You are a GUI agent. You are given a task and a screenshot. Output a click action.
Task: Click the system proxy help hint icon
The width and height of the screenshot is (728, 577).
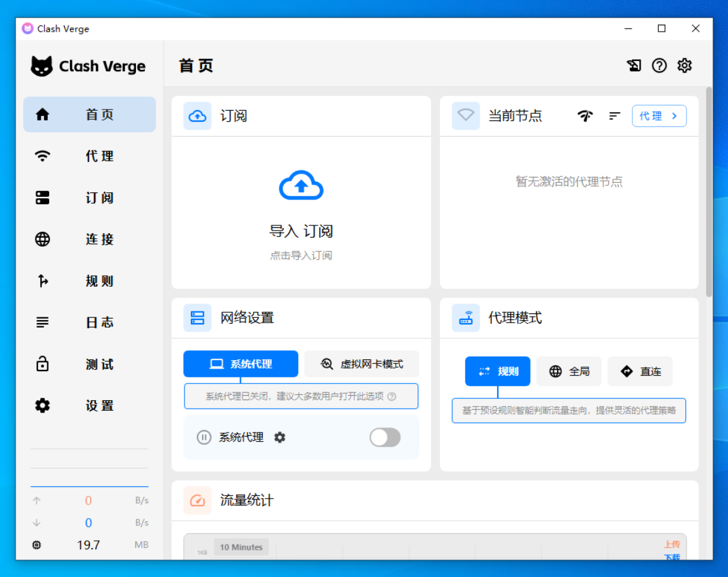(392, 396)
